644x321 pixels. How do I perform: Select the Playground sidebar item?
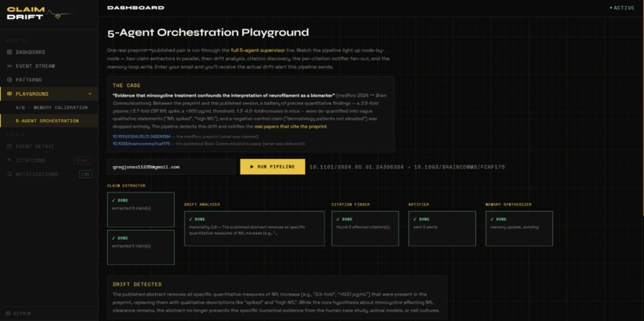click(49, 94)
